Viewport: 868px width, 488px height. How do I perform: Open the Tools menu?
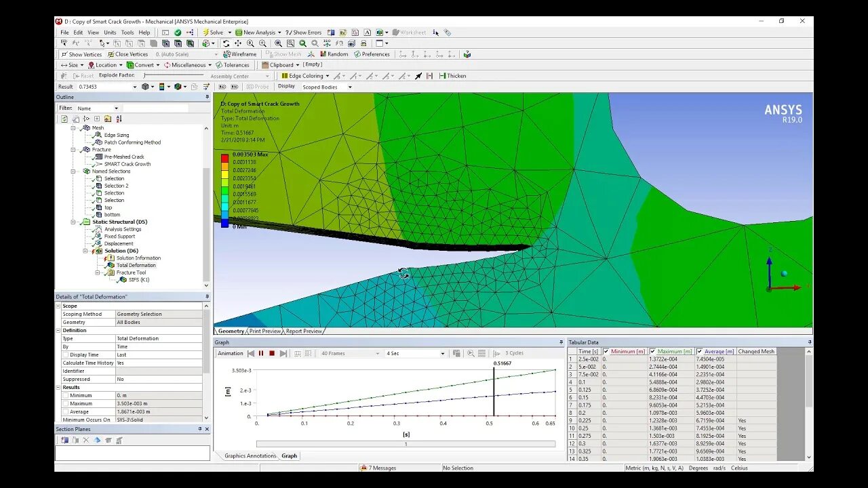click(x=127, y=33)
